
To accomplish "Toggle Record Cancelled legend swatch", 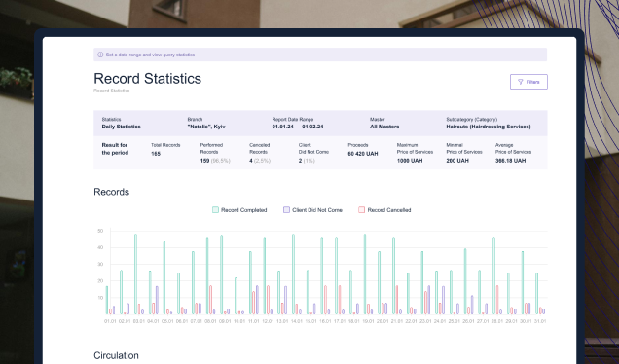I will point(361,210).
